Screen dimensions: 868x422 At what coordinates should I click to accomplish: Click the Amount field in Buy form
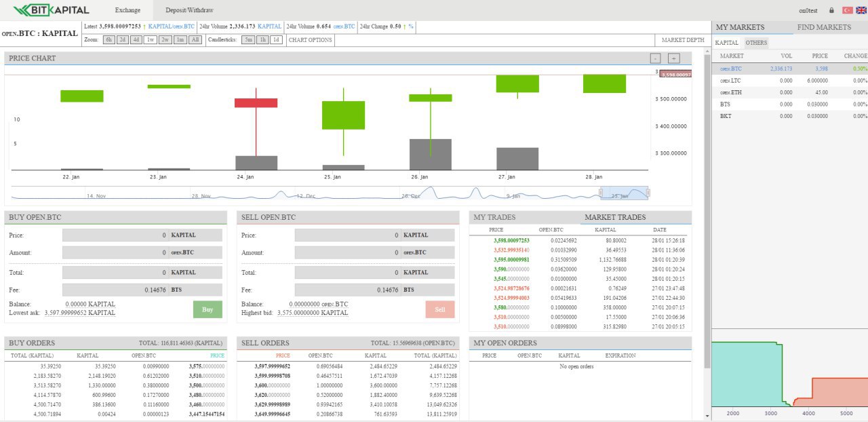(x=115, y=252)
